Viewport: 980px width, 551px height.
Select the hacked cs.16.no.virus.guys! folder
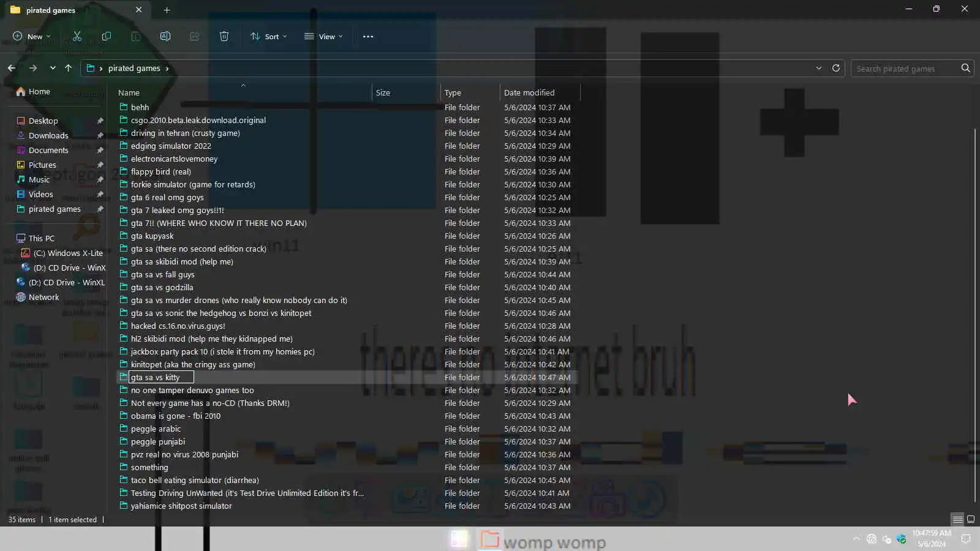[178, 326]
